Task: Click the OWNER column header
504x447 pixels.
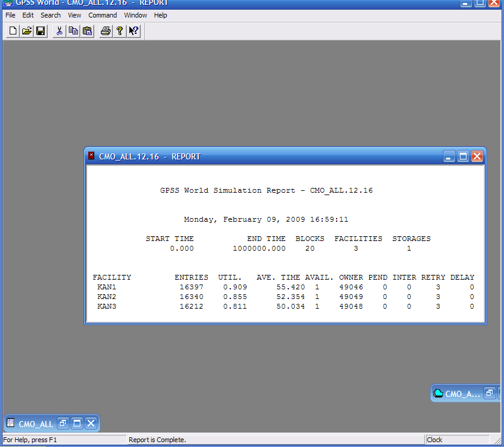Action: [x=351, y=277]
